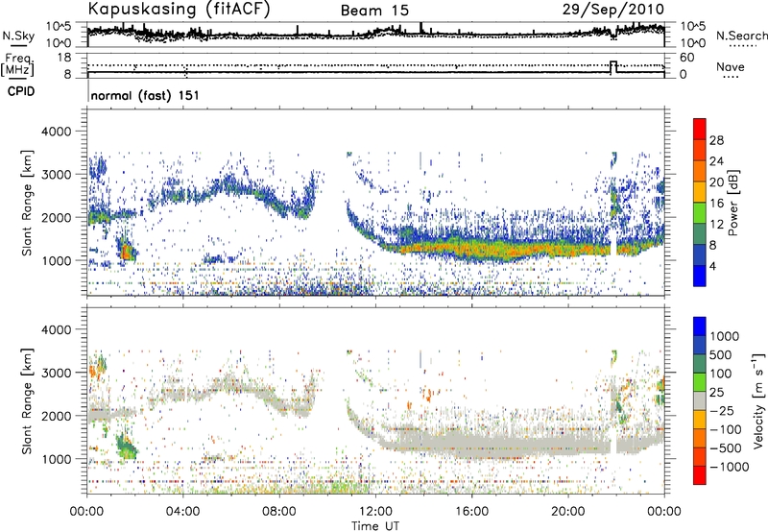Click the 60 tick on the Nave axis
Viewport: 768px width, 532px height.
pos(686,58)
